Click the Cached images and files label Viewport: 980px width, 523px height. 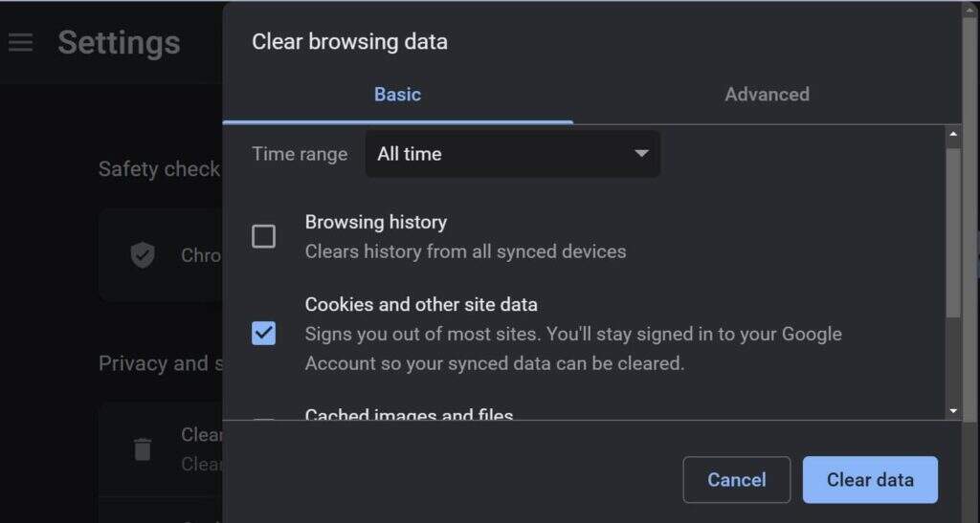(409, 415)
